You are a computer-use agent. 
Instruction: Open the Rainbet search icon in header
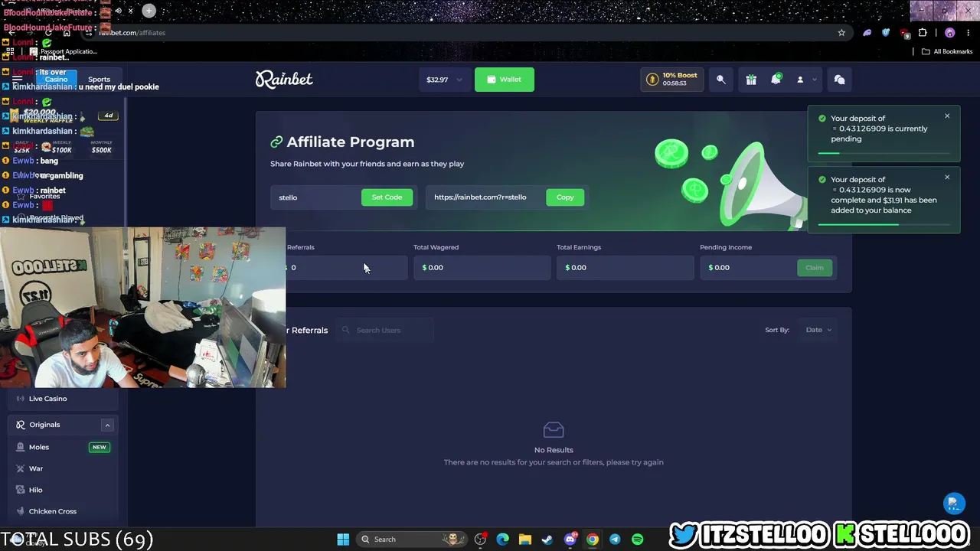point(720,80)
